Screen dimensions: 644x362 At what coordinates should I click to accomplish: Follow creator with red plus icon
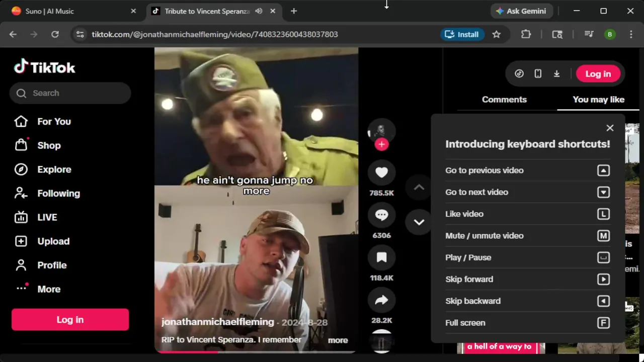pos(381,145)
